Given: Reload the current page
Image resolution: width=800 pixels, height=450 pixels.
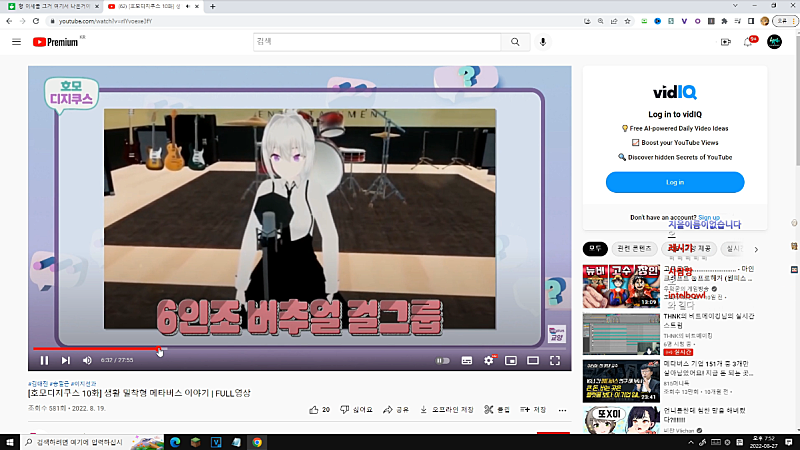Looking at the screenshot, I should (x=36, y=21).
